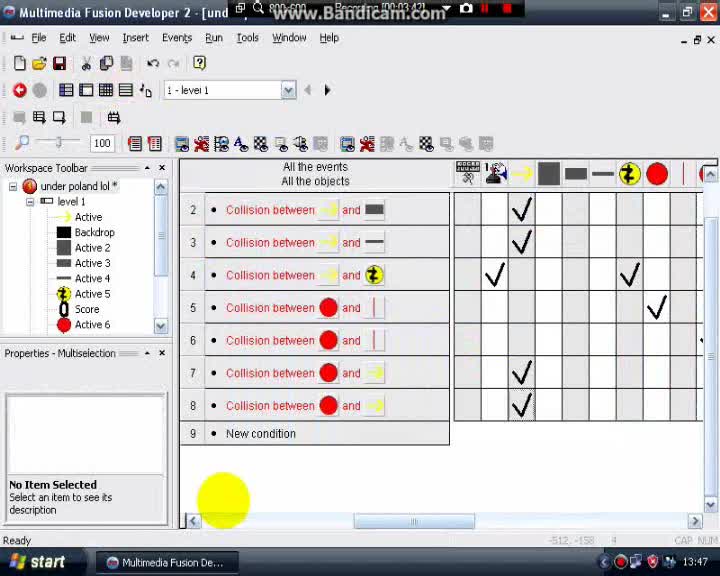Select Active 5 in workspace tree
Image resolution: width=720 pixels, height=576 pixels.
[x=92, y=294]
